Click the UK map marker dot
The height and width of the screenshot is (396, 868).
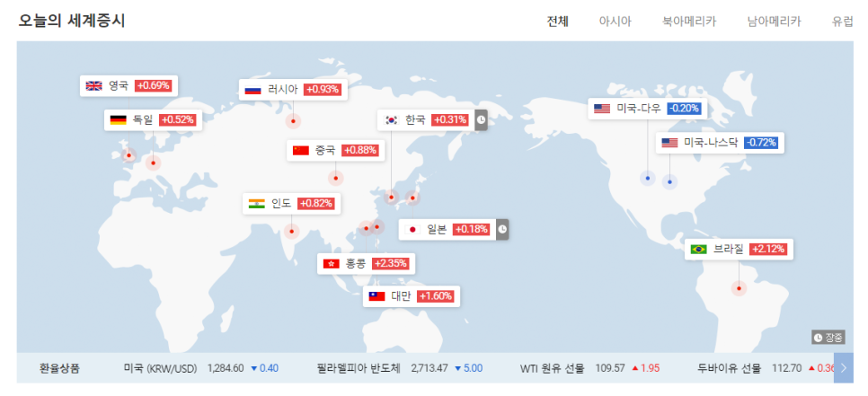[129, 155]
